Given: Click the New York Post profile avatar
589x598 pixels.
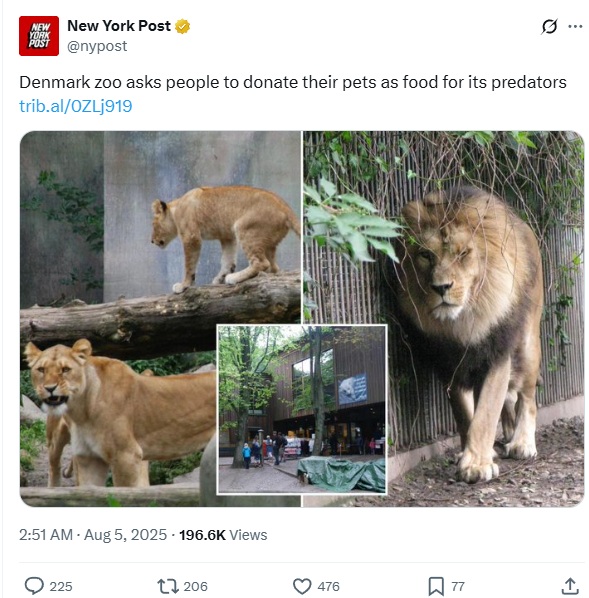Looking at the screenshot, I should click(39, 36).
